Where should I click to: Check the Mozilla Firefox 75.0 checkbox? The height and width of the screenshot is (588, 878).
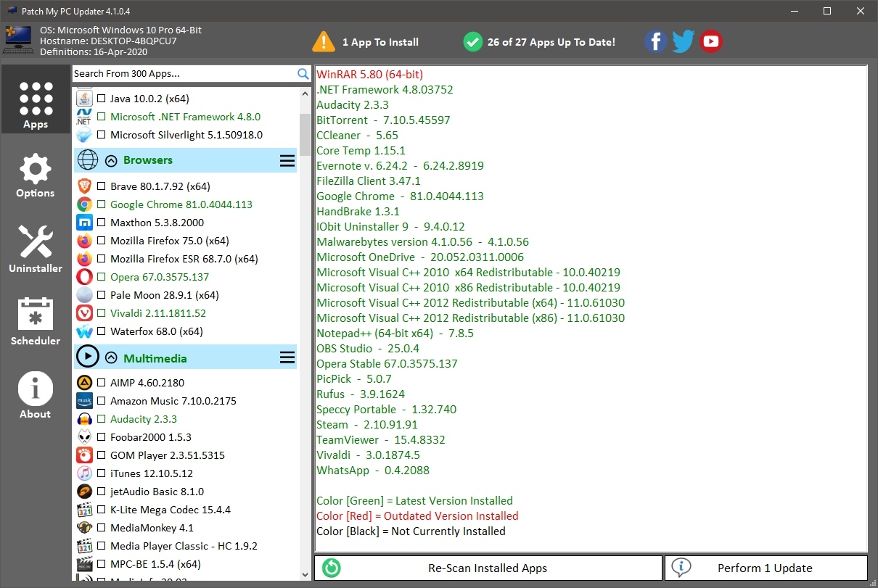[102, 241]
